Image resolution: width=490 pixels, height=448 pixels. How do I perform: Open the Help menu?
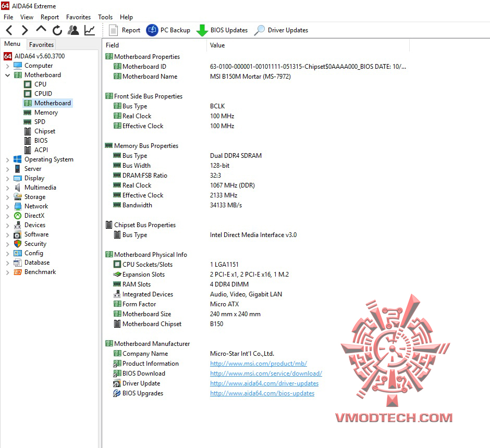(126, 17)
